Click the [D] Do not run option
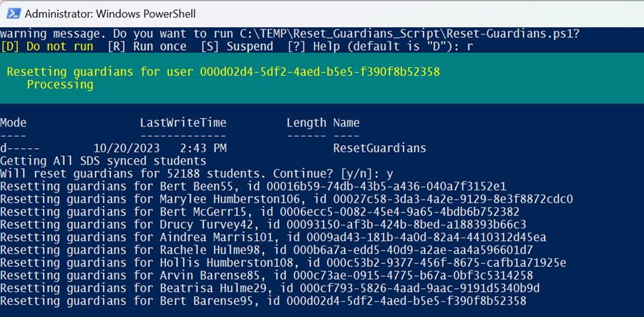Image resolution: width=644 pixels, height=317 pixels. coord(47,47)
